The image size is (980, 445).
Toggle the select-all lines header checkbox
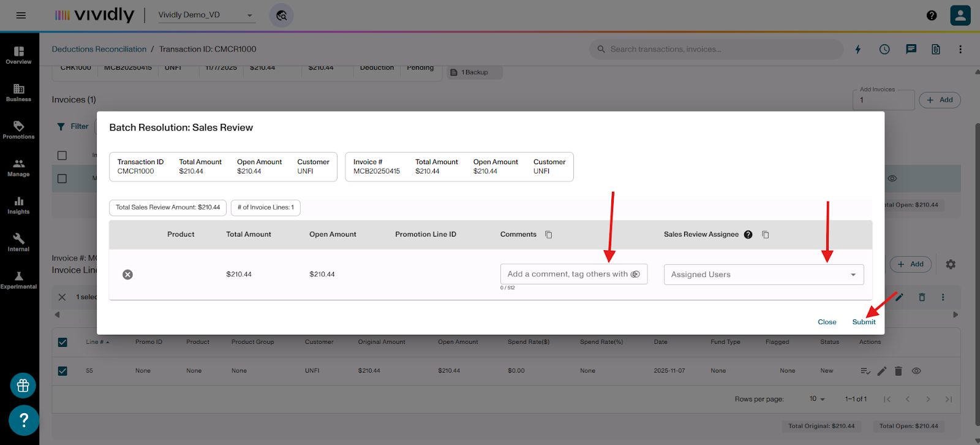pos(62,342)
